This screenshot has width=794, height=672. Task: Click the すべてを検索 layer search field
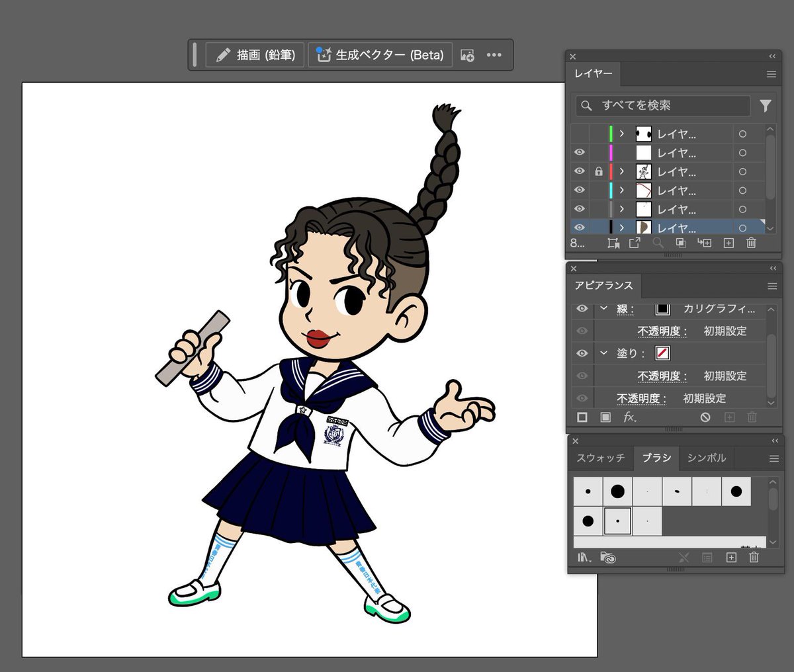(x=664, y=105)
